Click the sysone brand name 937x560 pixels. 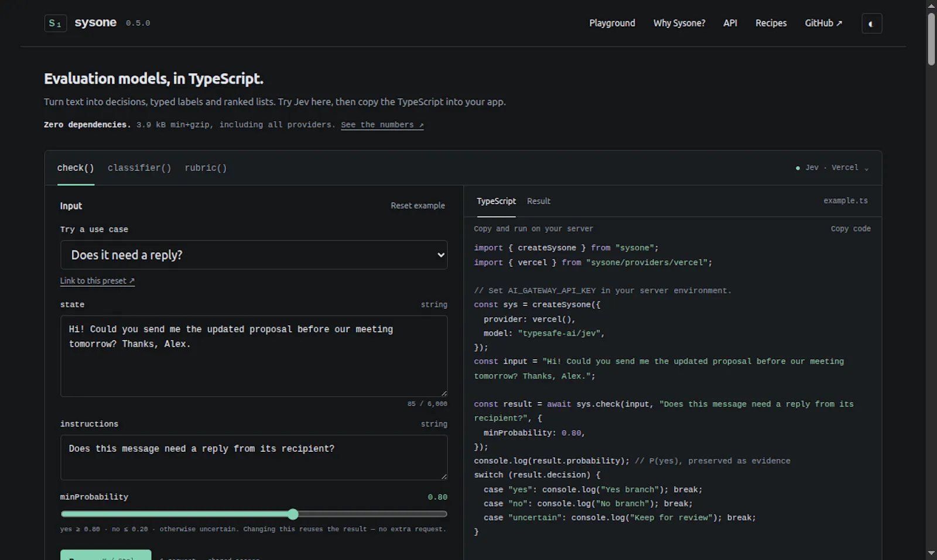pyautogui.click(x=95, y=23)
